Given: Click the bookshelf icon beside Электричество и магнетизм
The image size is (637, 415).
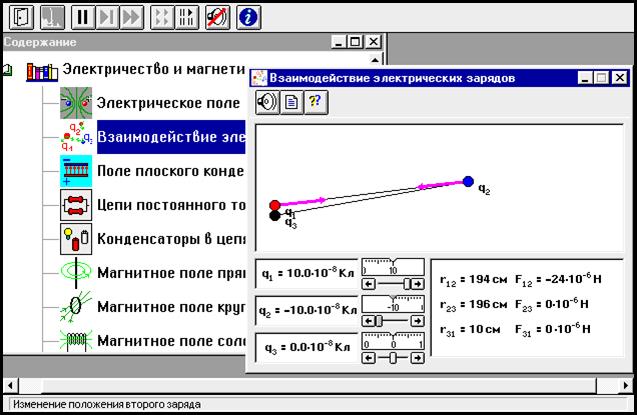Looking at the screenshot, I should (x=42, y=72).
